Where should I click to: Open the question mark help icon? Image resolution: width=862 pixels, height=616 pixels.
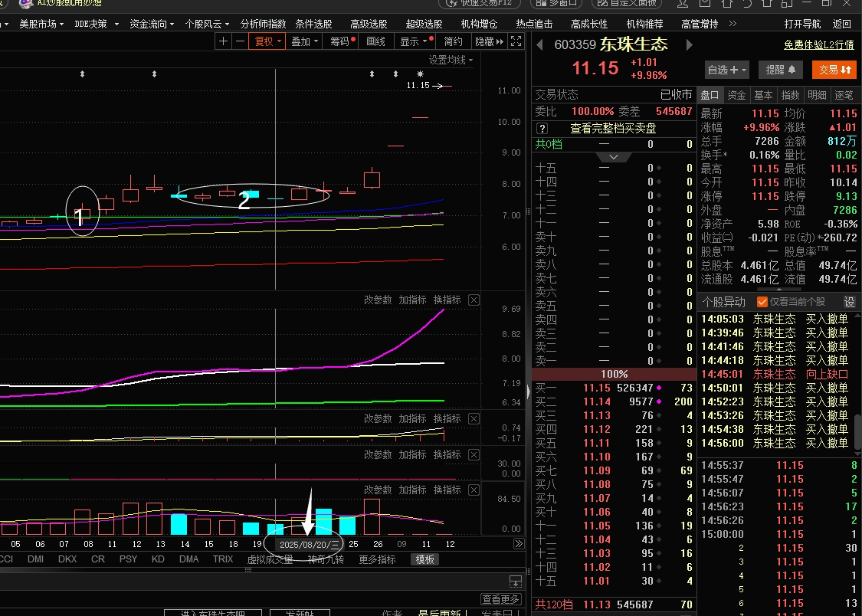tap(542, 129)
